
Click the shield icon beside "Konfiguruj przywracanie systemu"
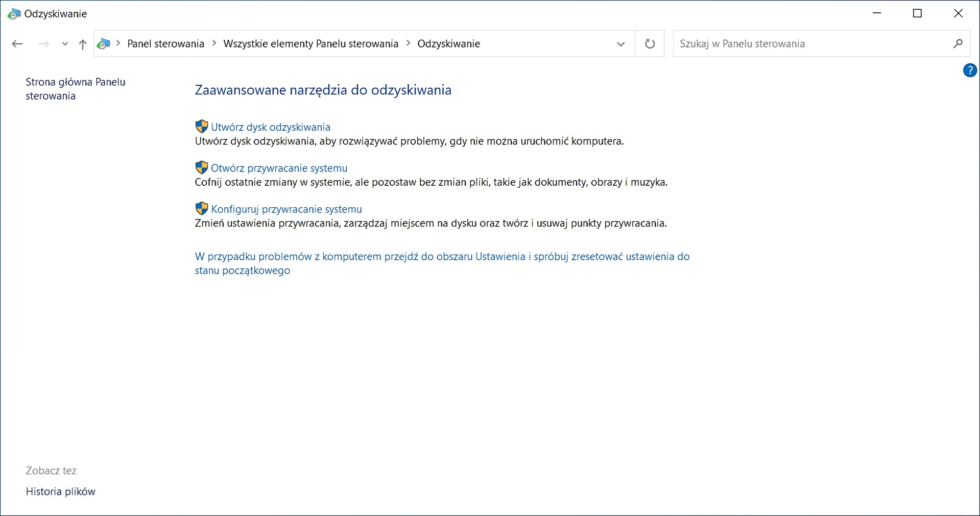pyautogui.click(x=201, y=208)
